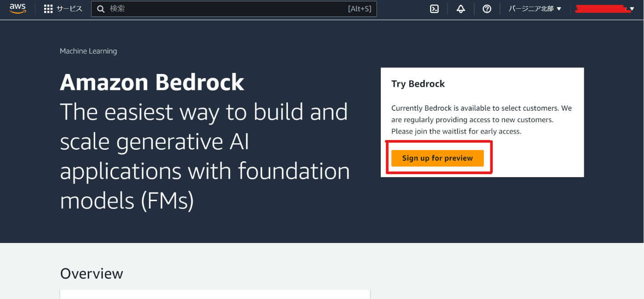Launch the CloudShell terminal icon
The height and width of the screenshot is (299, 644).
coord(434,9)
